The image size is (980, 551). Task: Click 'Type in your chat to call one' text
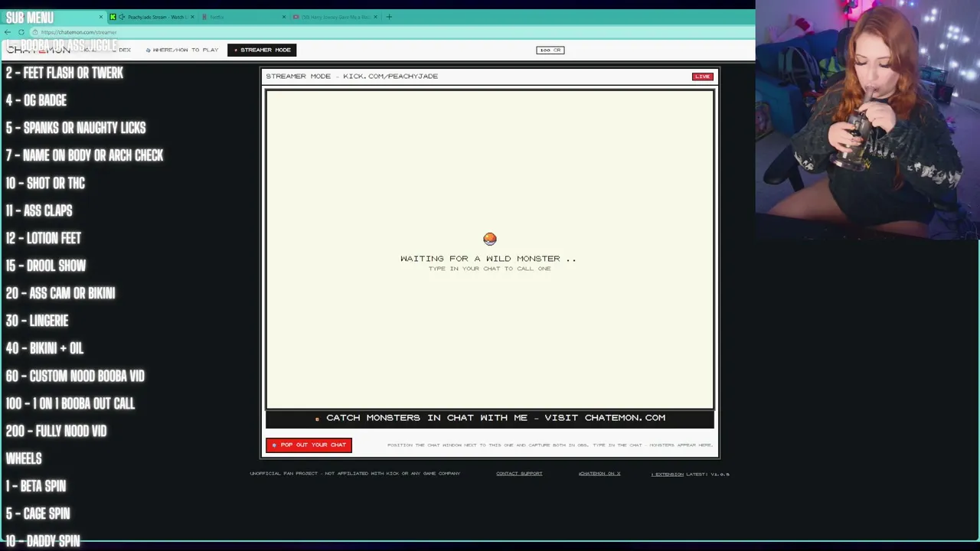click(489, 269)
